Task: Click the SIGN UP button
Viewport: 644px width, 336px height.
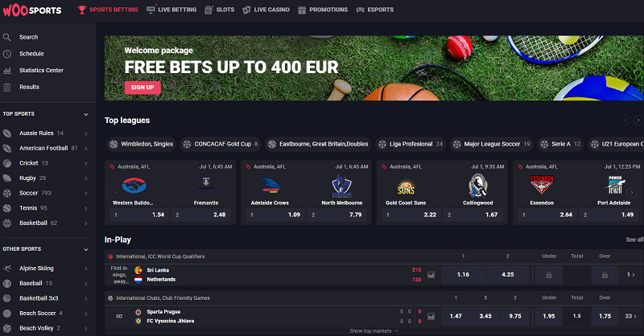Action: tap(142, 88)
